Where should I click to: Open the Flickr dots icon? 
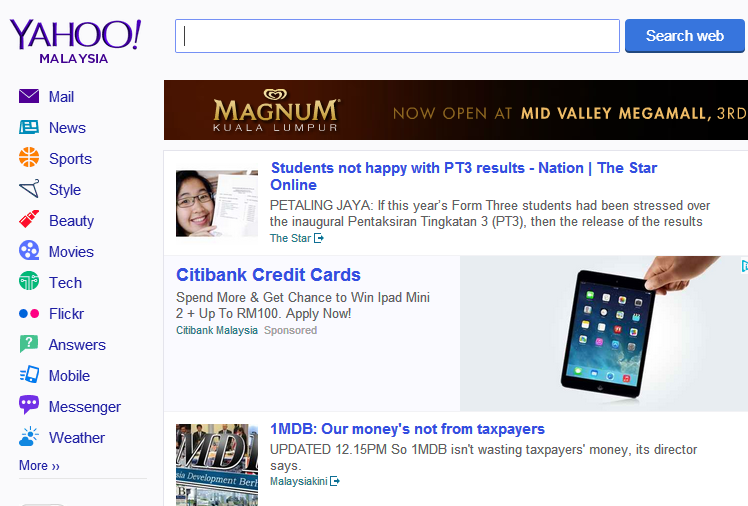(x=29, y=314)
